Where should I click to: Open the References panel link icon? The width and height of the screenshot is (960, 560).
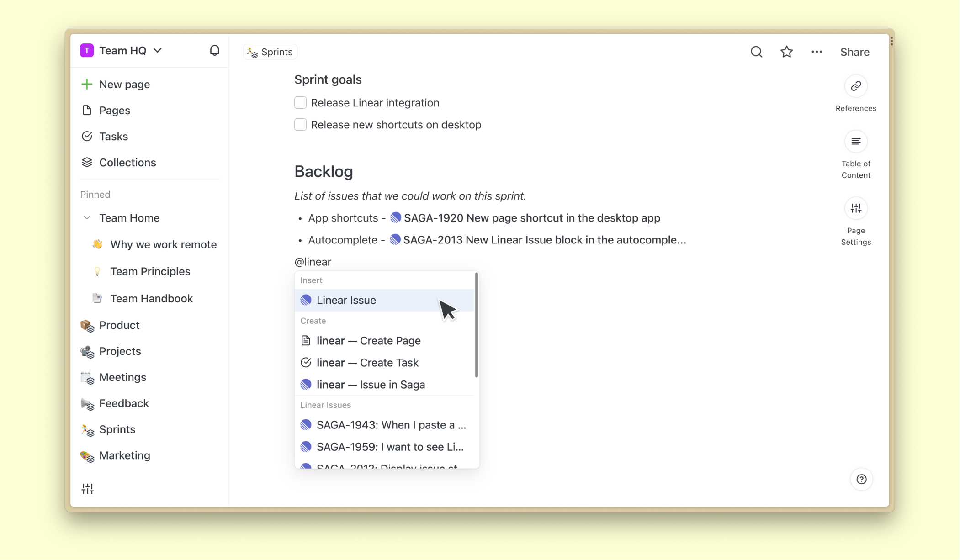coord(855,86)
